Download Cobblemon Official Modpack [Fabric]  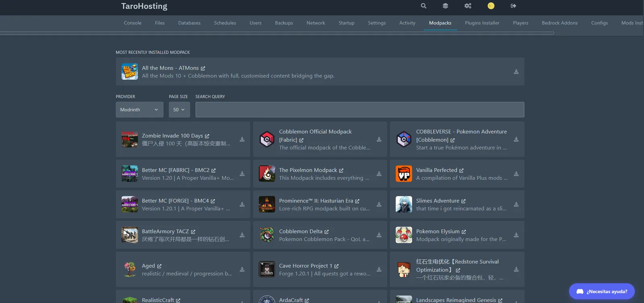379,139
